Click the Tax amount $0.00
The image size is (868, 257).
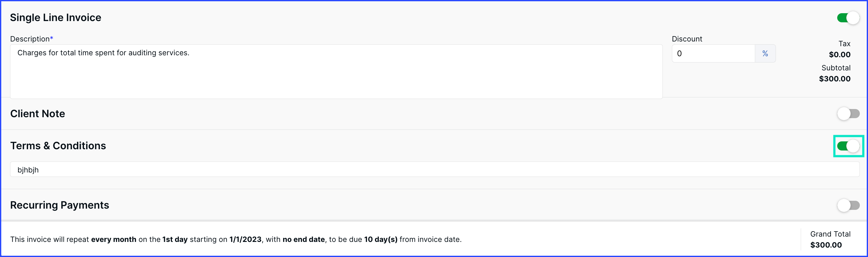pos(839,55)
